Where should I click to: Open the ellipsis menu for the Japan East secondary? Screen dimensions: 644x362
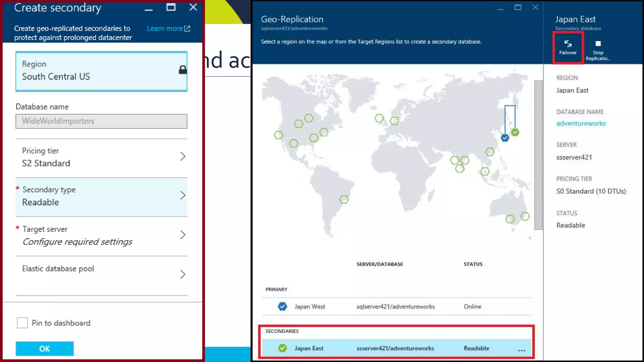521,350
